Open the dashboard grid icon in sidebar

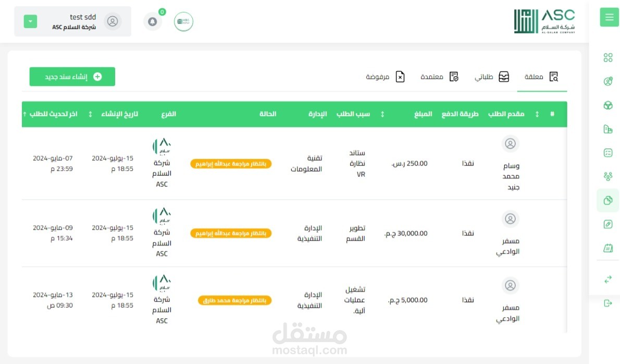pos(608,57)
